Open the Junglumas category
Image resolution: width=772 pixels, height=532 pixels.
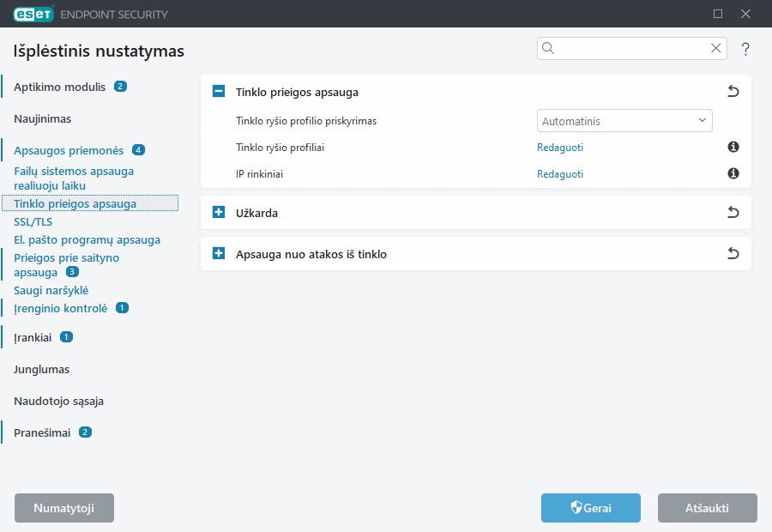pos(41,370)
